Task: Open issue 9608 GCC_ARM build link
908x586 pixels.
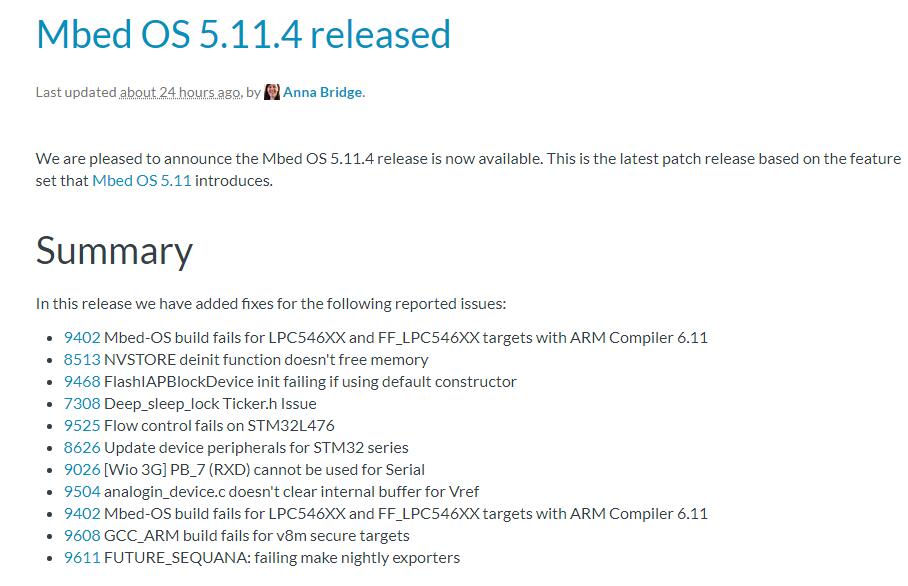Action: (x=82, y=536)
